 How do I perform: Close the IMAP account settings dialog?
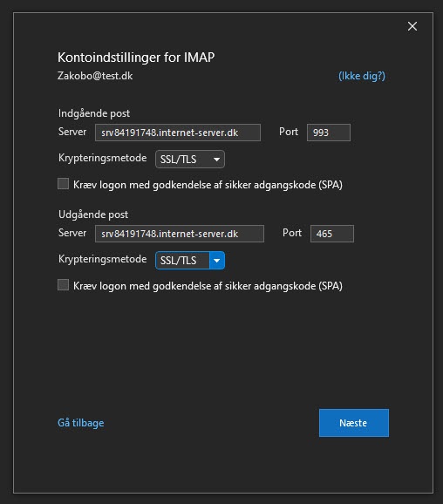(x=412, y=26)
